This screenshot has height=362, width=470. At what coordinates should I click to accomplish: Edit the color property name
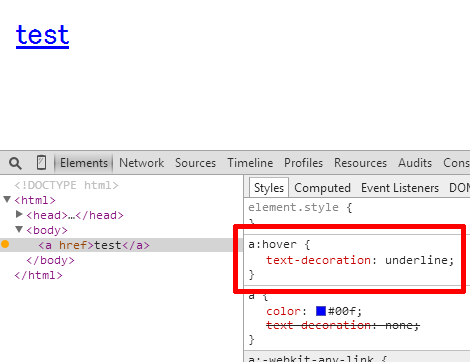pos(283,311)
